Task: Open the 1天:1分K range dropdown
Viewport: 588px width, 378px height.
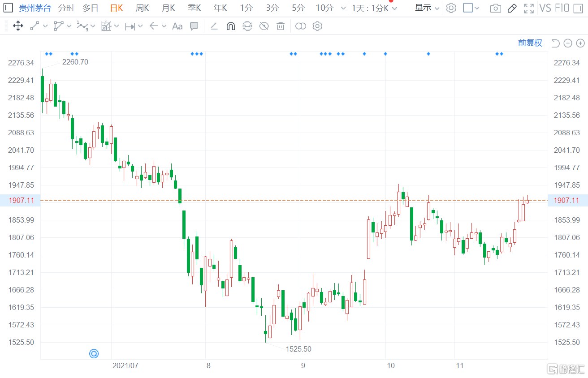Action: [374, 8]
